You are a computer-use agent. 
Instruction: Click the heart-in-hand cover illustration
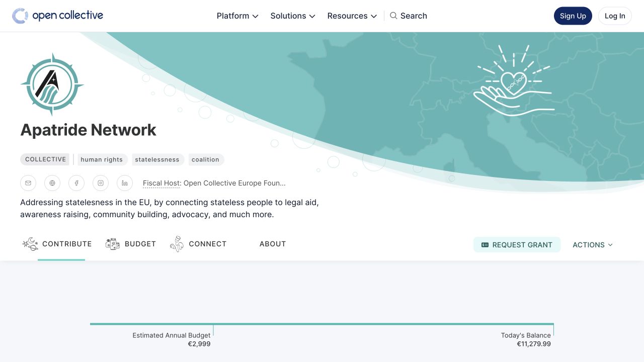tap(514, 80)
